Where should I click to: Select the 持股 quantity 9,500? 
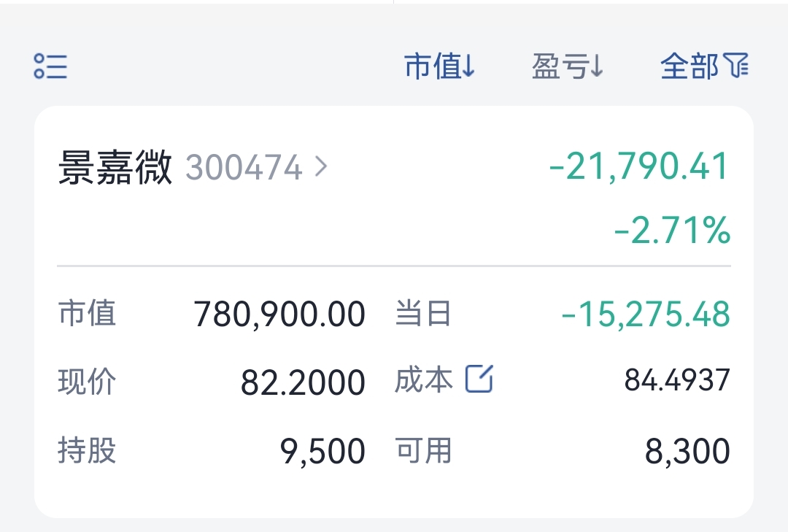click(322, 451)
